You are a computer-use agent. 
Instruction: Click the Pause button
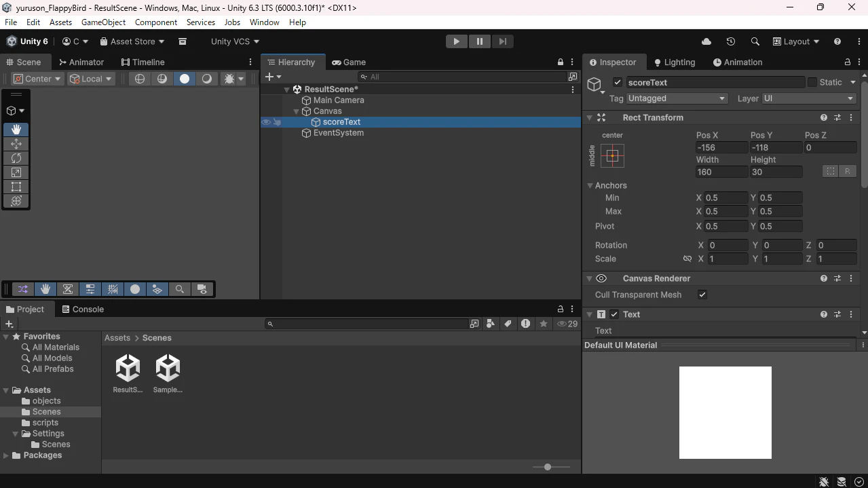(479, 41)
